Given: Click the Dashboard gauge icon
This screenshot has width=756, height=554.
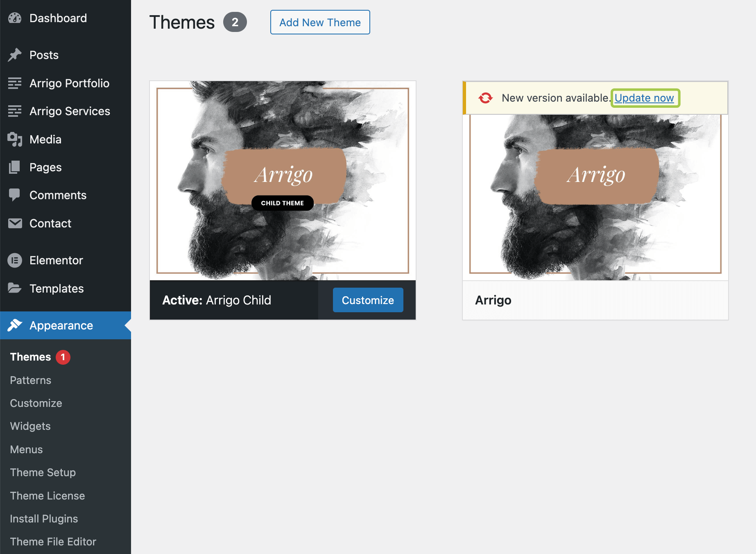Looking at the screenshot, I should (15, 18).
